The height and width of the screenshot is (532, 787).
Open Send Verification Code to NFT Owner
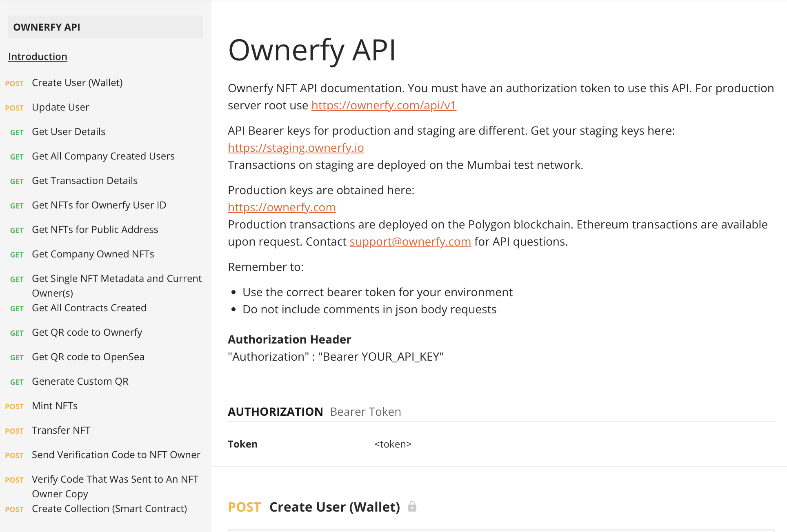(x=116, y=455)
